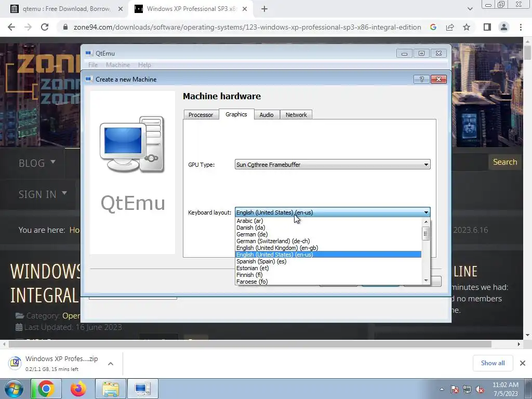The height and width of the screenshot is (399, 532).
Task: Open the QtEmu Machine menu
Action: (118, 65)
